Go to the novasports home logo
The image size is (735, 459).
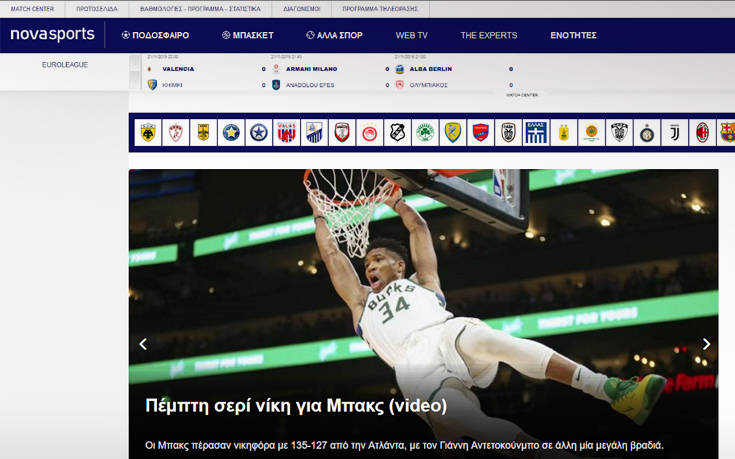(52, 34)
